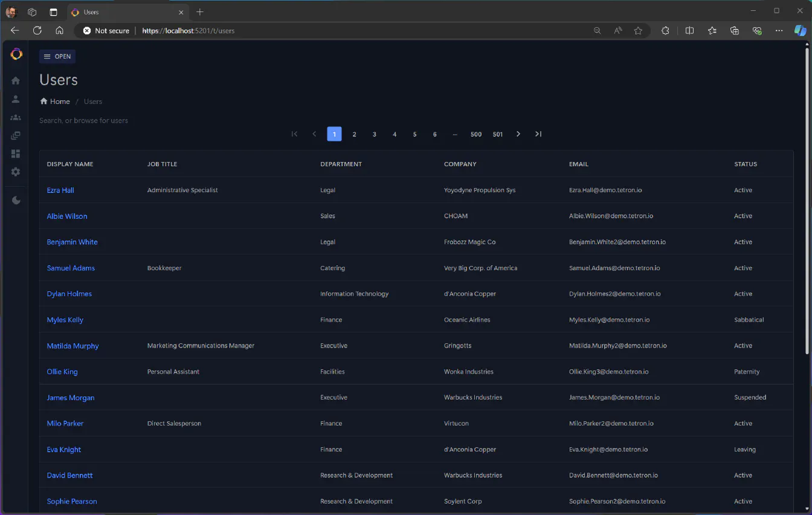Click the colorful ring app logo

pos(16,54)
